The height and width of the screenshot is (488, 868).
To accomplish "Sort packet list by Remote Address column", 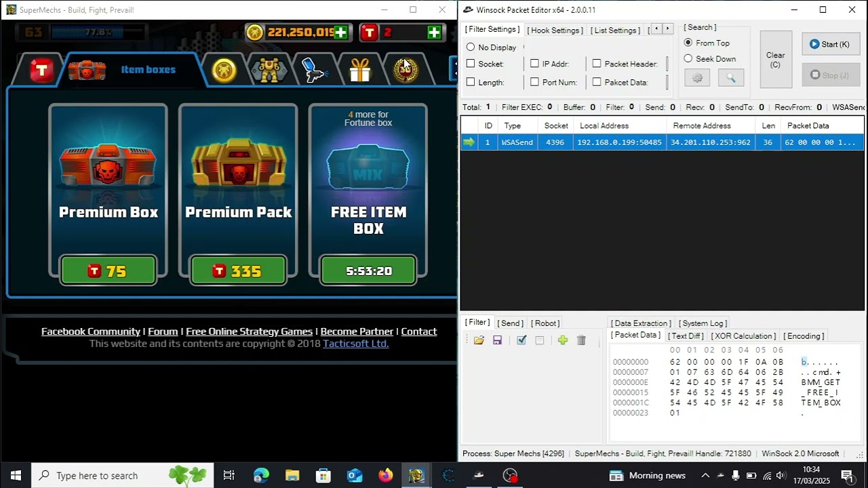I will tap(711, 125).
